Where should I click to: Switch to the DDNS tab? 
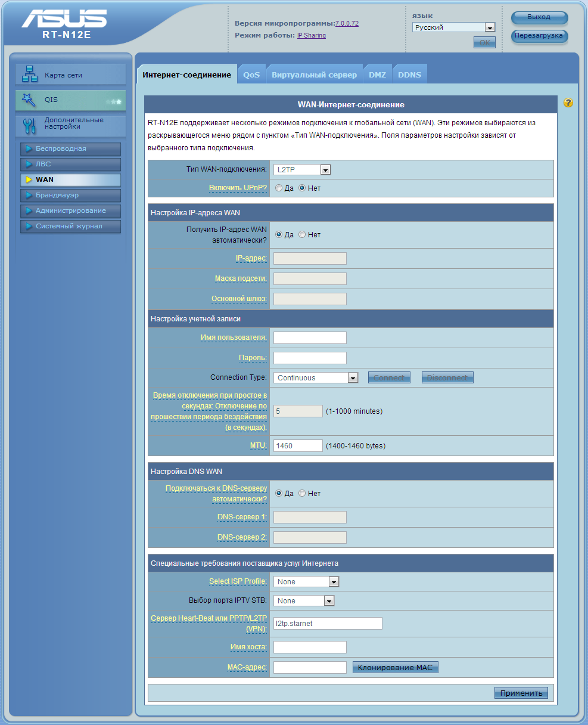409,75
